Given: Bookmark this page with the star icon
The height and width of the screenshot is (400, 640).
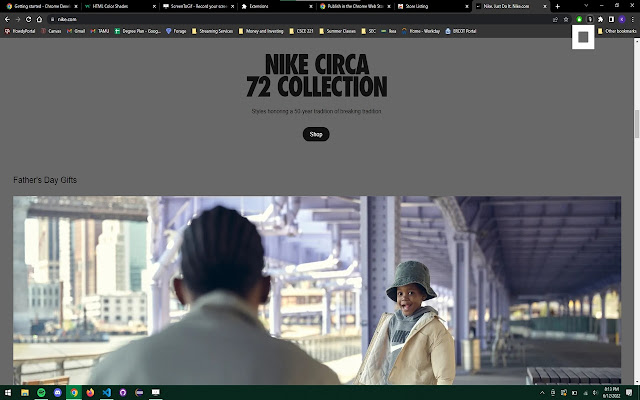Looking at the screenshot, I should point(566,19).
